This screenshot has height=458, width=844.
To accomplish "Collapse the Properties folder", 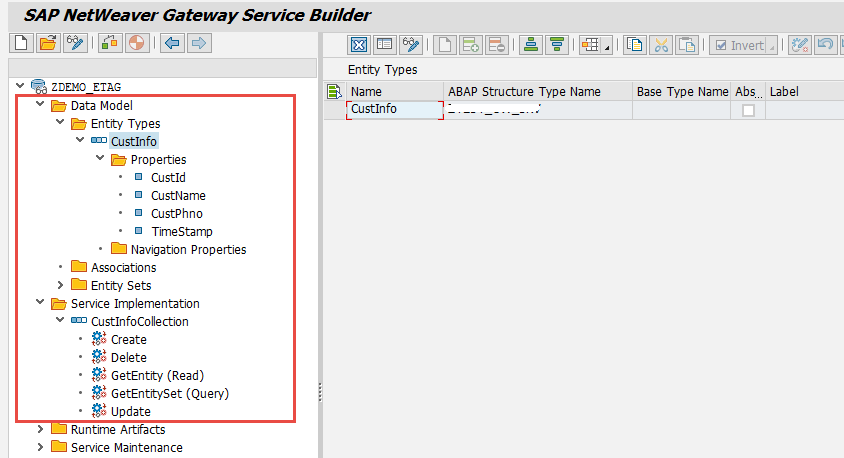I will 100,158.
